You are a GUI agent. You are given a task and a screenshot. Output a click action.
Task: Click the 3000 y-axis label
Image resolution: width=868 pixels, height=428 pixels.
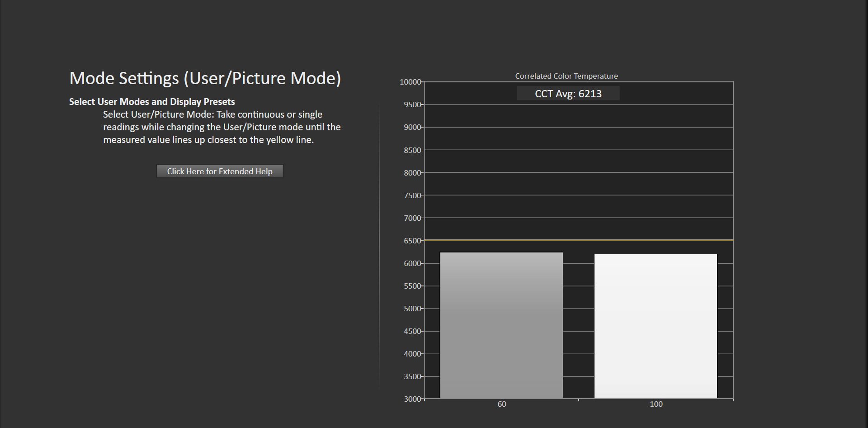click(412, 399)
